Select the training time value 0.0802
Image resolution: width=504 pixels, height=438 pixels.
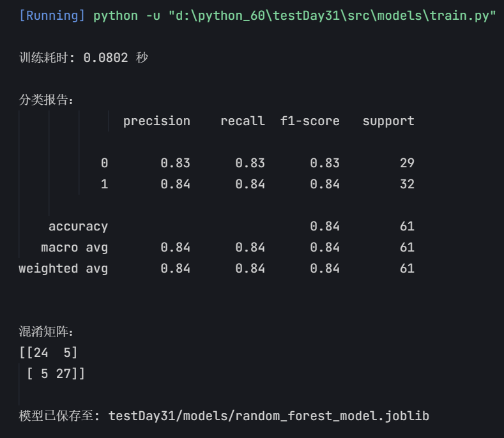(x=105, y=58)
